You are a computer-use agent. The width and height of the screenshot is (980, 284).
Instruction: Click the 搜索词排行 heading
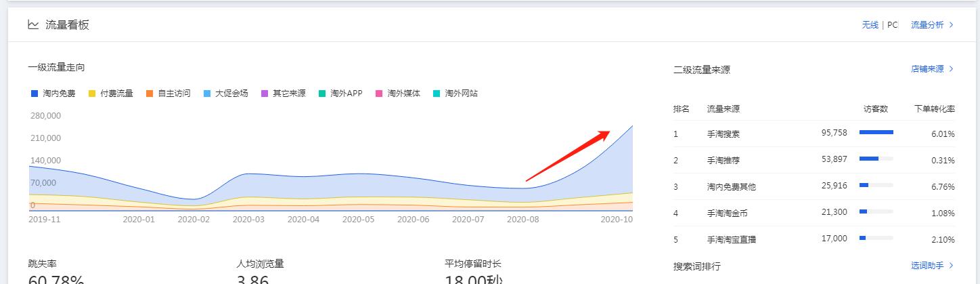pos(697,266)
